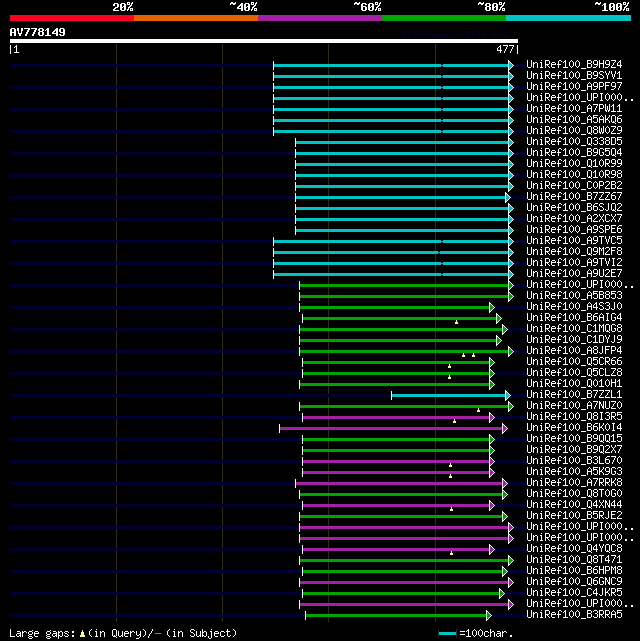The width and height of the screenshot is (640, 641).
Task: Open hit UniRef100_B9SYV1
Action: pyautogui.click(x=574, y=76)
